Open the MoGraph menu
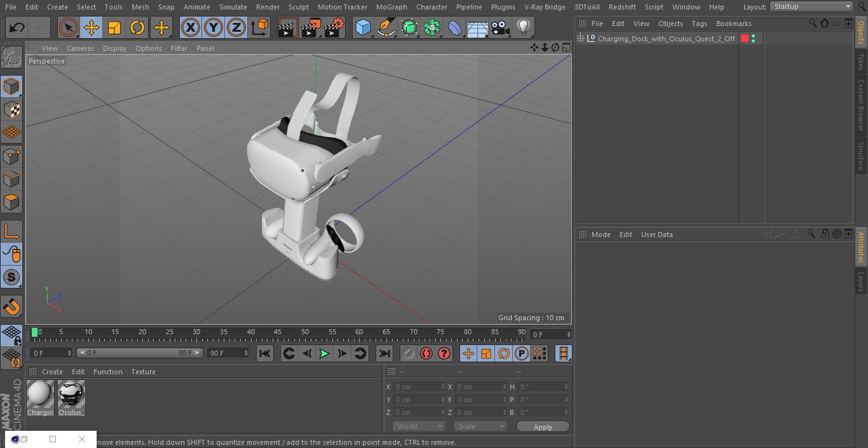The image size is (868, 448). point(391,7)
